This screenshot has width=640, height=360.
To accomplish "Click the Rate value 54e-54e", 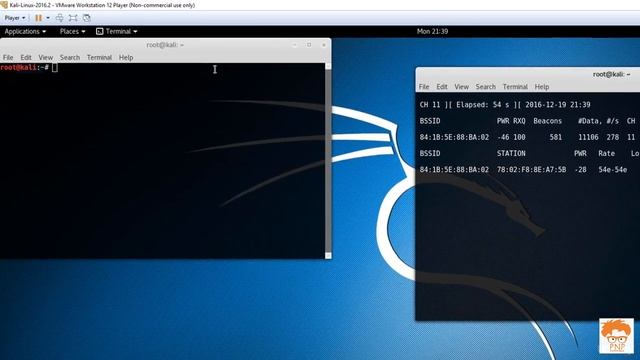I will [x=613, y=170].
